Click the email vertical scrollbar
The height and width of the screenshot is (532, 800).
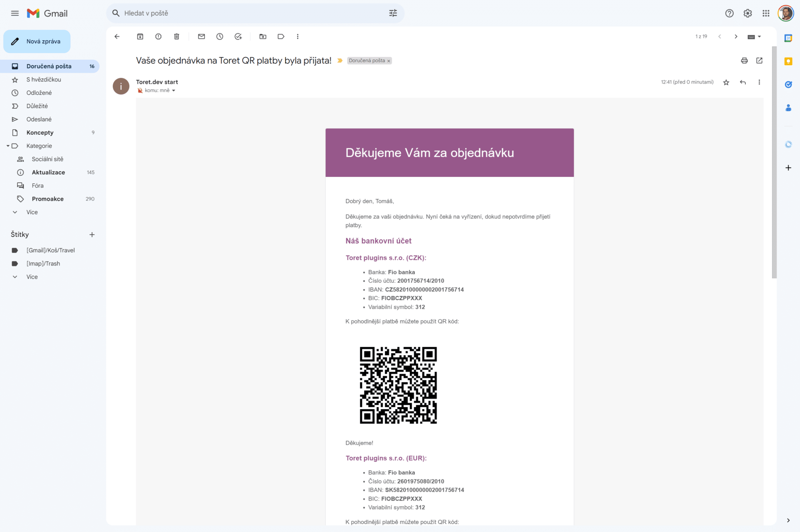click(x=774, y=162)
